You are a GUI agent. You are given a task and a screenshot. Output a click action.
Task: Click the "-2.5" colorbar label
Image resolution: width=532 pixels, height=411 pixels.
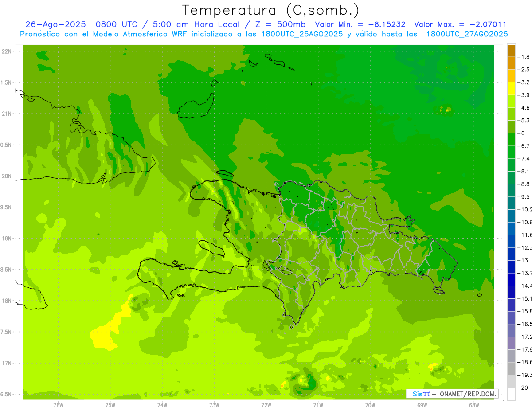pos(524,70)
